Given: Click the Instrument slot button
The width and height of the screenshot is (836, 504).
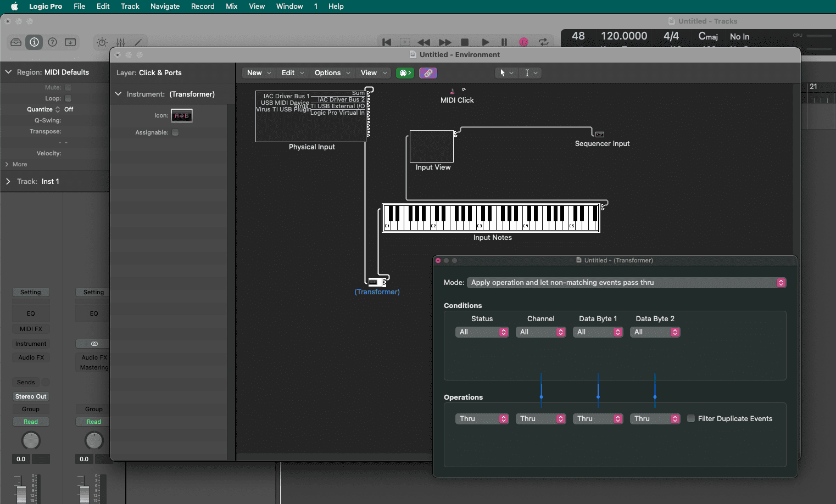Looking at the screenshot, I should [31, 344].
